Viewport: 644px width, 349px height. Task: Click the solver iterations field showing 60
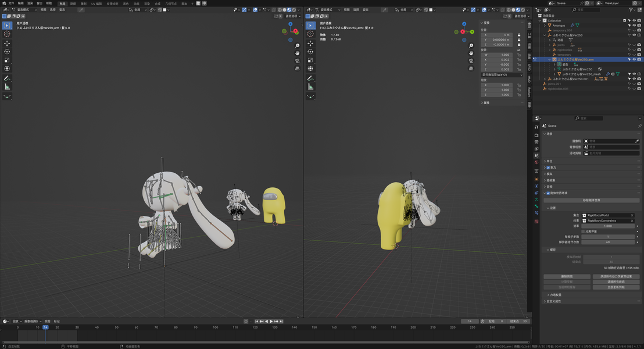[608, 242]
